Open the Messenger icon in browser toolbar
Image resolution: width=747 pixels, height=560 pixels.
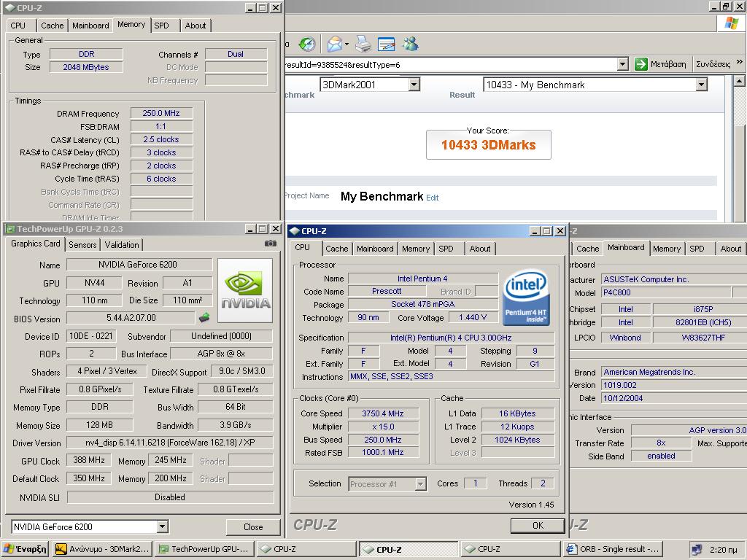410,44
